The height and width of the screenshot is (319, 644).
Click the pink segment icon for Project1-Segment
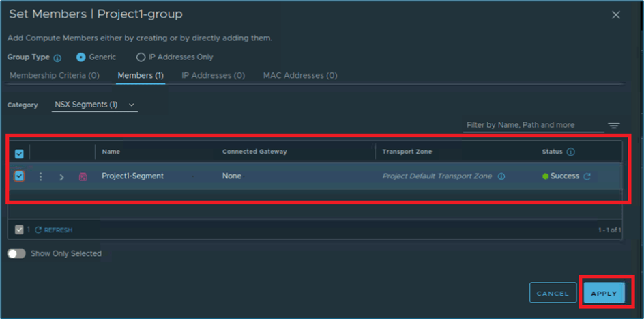click(83, 177)
